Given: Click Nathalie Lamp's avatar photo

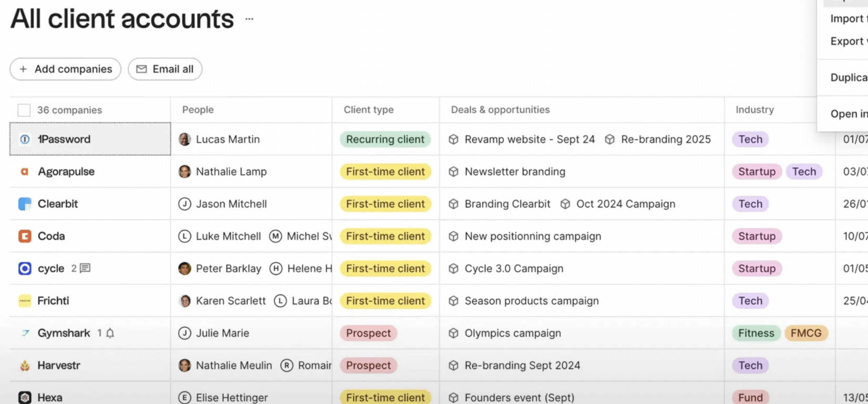Looking at the screenshot, I should coord(184,171).
